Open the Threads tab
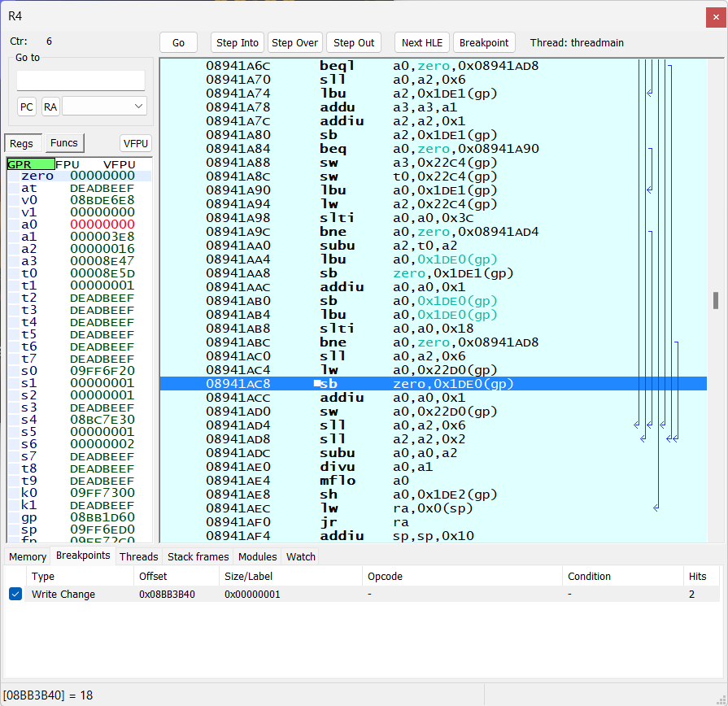Viewport: 728px width, 706px height. [139, 556]
